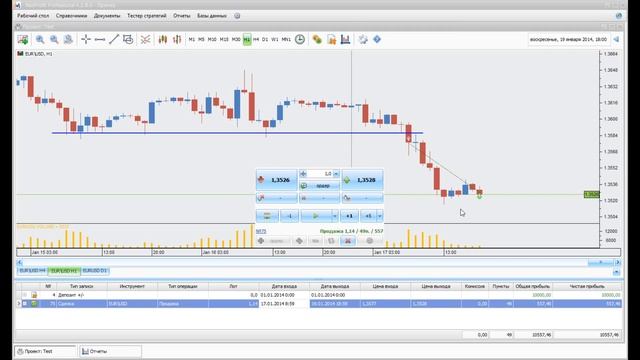Select the trend line drawing tool
Screen dimensions: 640x360
(x=113, y=39)
